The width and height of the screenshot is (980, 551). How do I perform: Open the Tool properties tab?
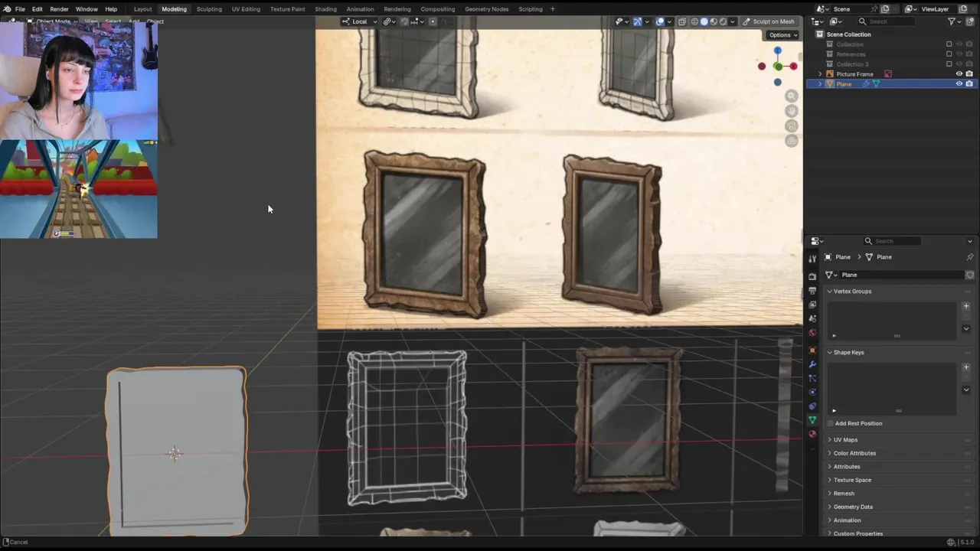click(812, 259)
